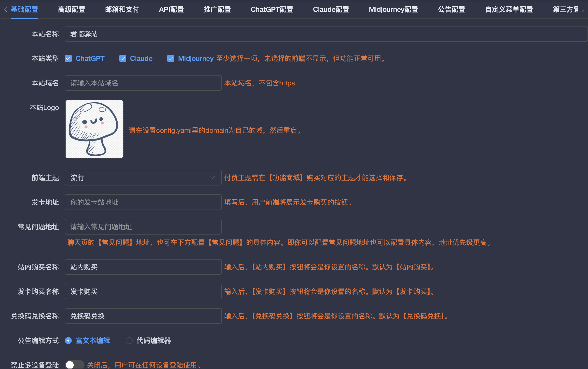Click the chevron arrow in theme select
Screen dimensions: 588x369
212,178
